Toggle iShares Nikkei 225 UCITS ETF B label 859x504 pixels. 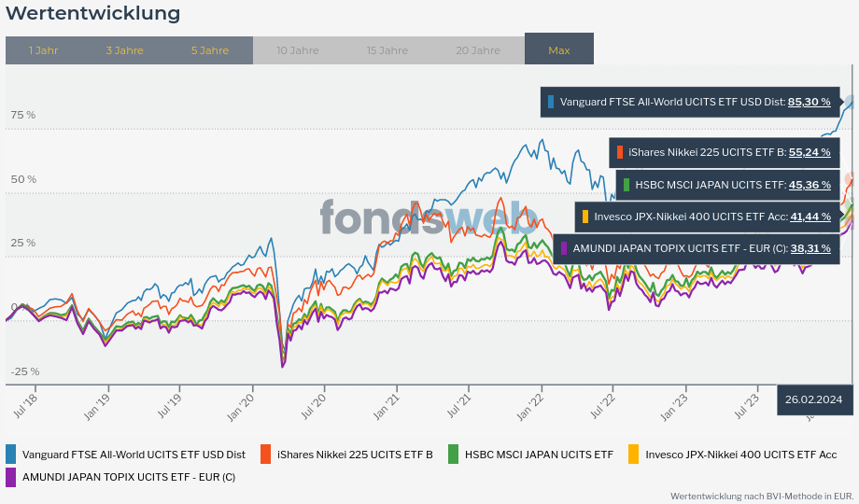click(x=355, y=455)
